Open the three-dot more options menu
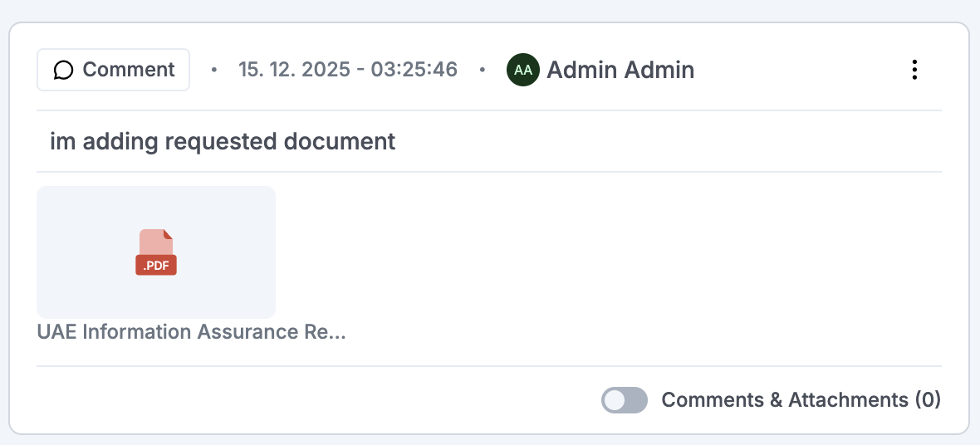This screenshot has height=445, width=980. pos(914,70)
